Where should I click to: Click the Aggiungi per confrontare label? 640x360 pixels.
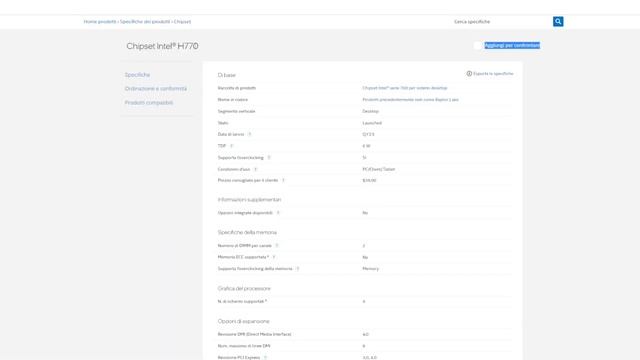(512, 45)
